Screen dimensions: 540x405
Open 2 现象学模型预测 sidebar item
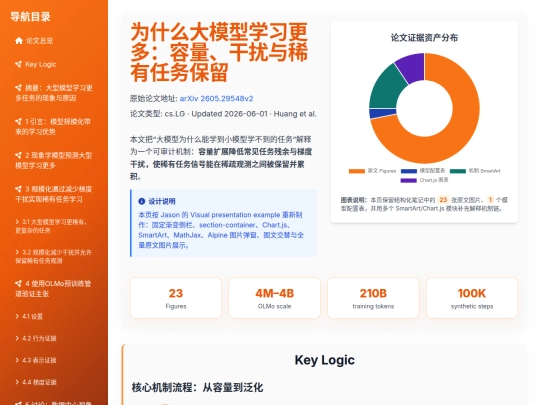tap(54, 160)
